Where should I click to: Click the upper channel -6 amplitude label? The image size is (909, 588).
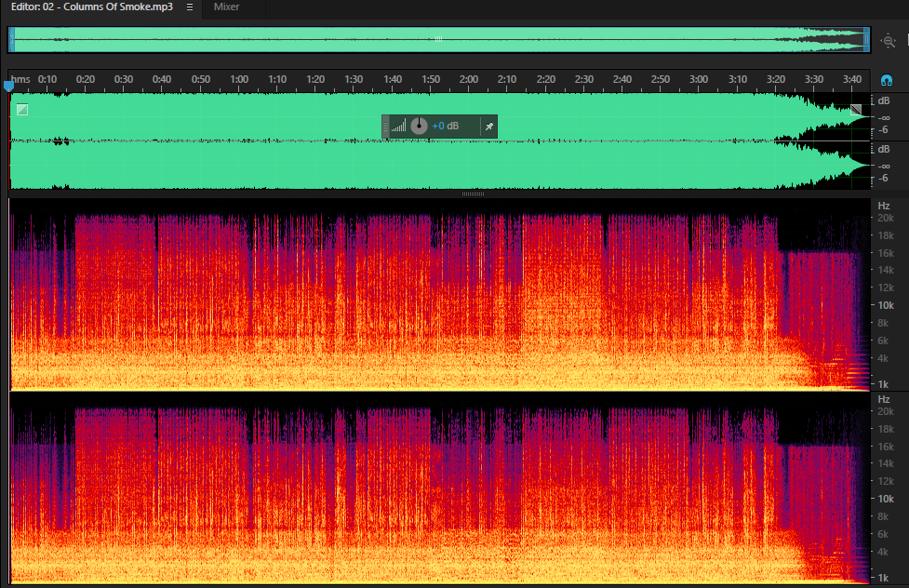pyautogui.click(x=883, y=129)
